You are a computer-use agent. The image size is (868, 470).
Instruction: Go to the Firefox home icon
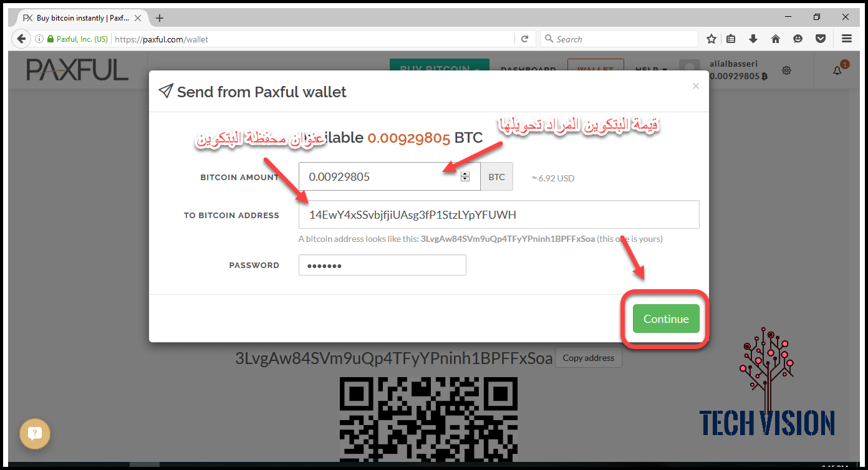pos(776,39)
